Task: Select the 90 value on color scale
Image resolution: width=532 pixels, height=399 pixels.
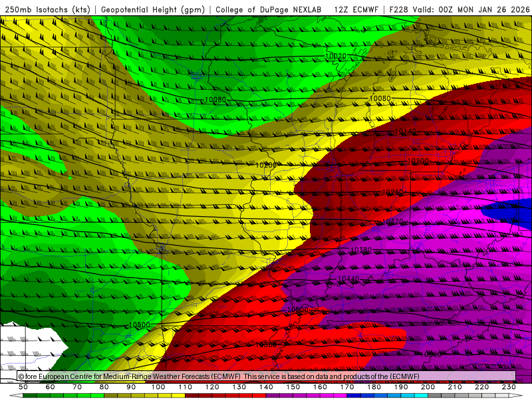Action: (131, 387)
